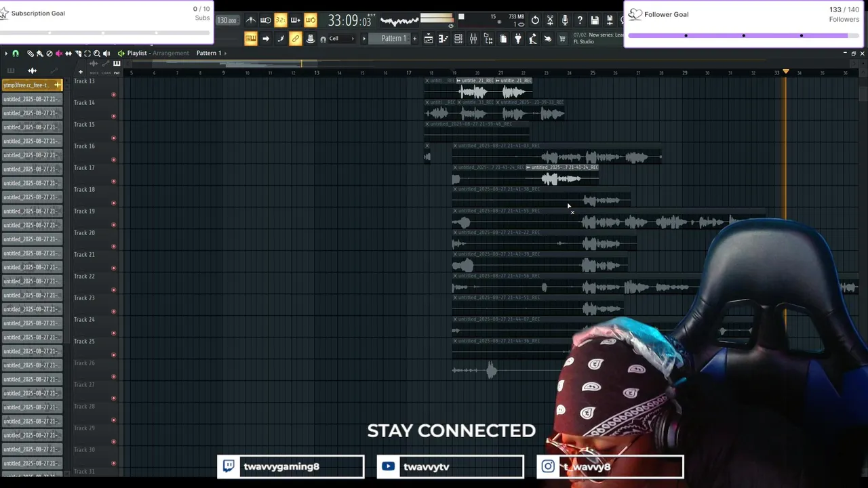The image size is (868, 488).
Task: Open the shopping cart content library
Action: point(562,39)
